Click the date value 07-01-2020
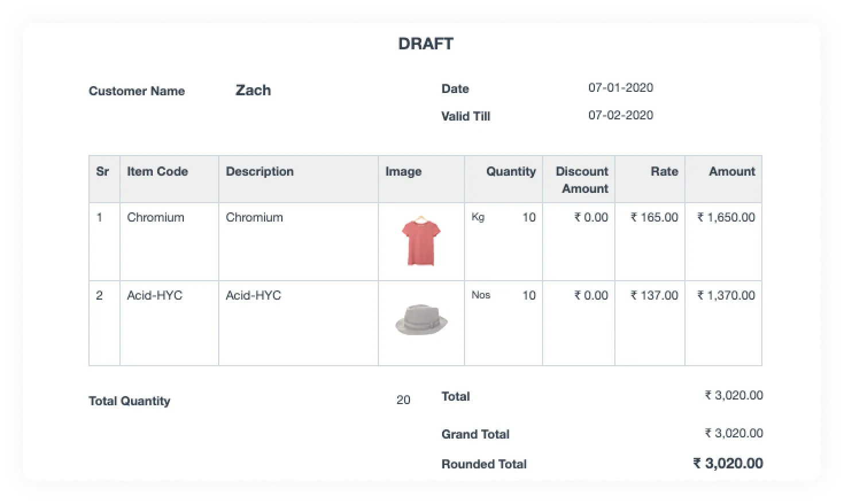This screenshot has height=504, width=844. tap(621, 88)
